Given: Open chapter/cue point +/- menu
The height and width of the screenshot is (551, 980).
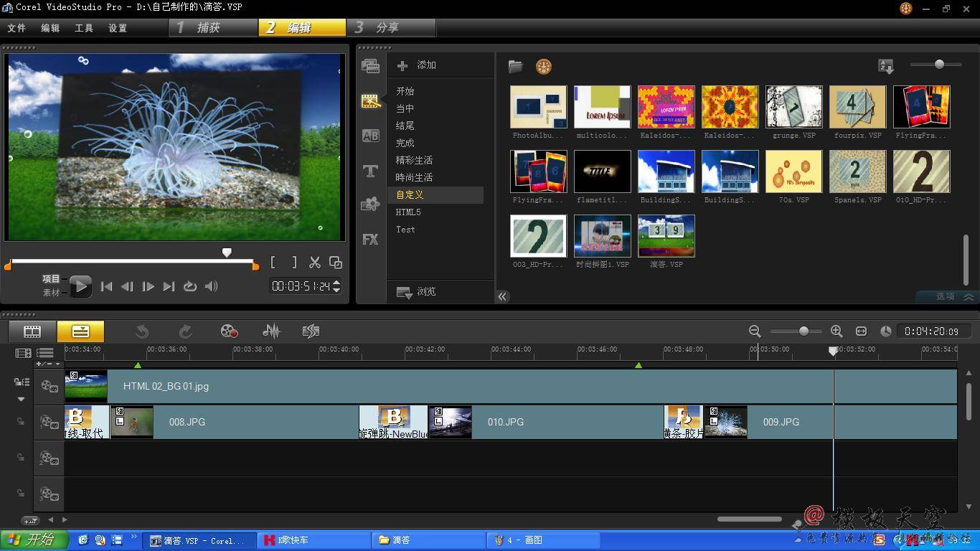Looking at the screenshot, I should (x=49, y=364).
